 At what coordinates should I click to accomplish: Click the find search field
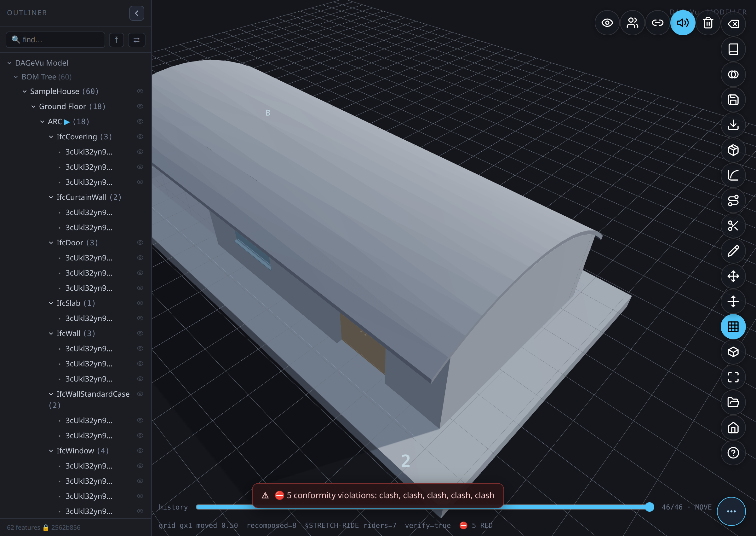[x=55, y=40]
